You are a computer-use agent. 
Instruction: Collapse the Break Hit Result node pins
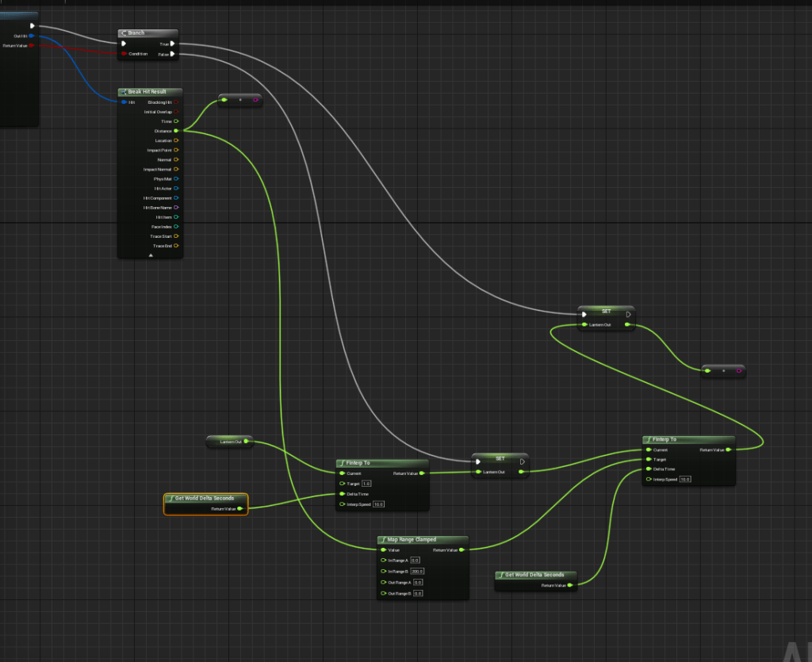(150, 255)
